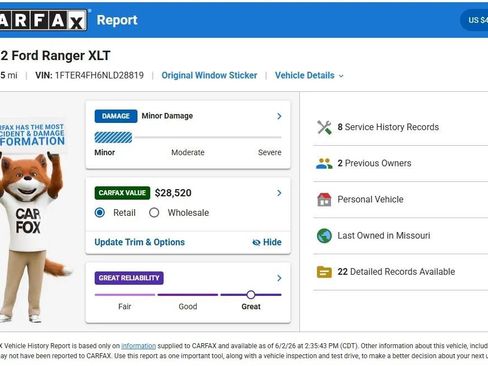Viewport: 488px width, 366px height.
Task: Click the Severe damage scale label
Action: tap(270, 152)
